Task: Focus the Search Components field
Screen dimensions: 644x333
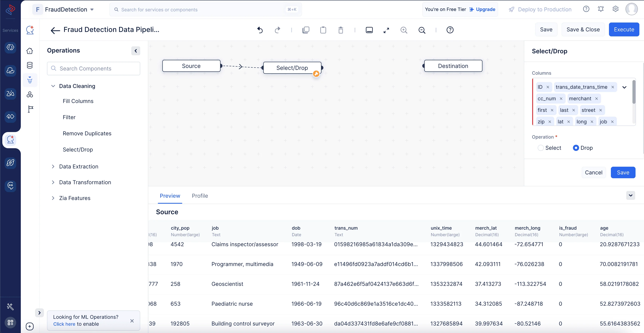Action: (94, 69)
